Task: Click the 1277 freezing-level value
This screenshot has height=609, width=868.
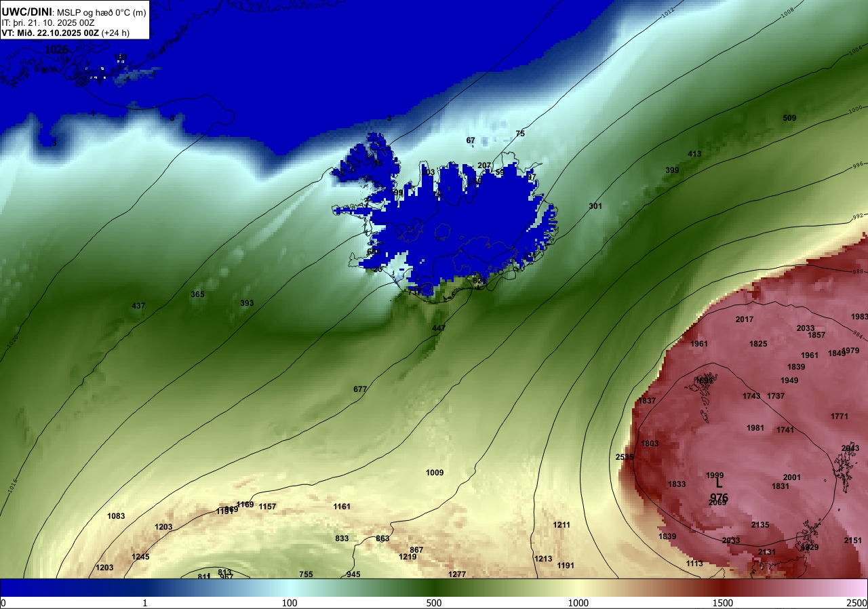Action: (x=457, y=574)
